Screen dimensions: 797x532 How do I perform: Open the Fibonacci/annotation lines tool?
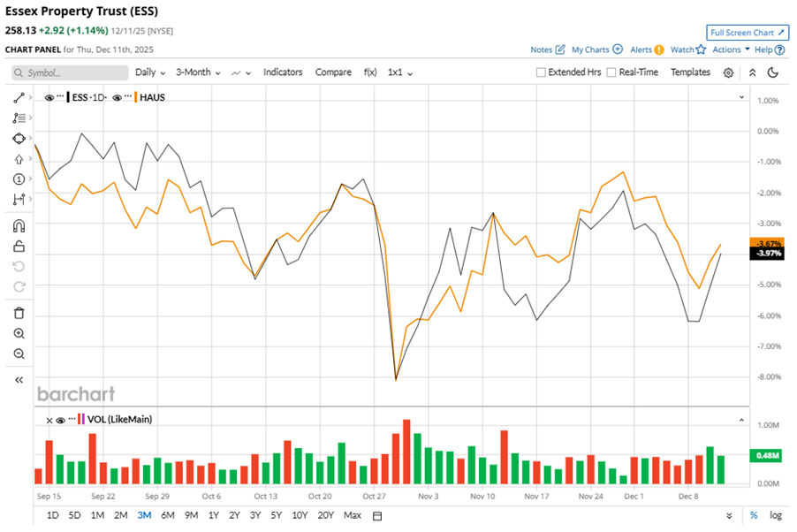19,118
